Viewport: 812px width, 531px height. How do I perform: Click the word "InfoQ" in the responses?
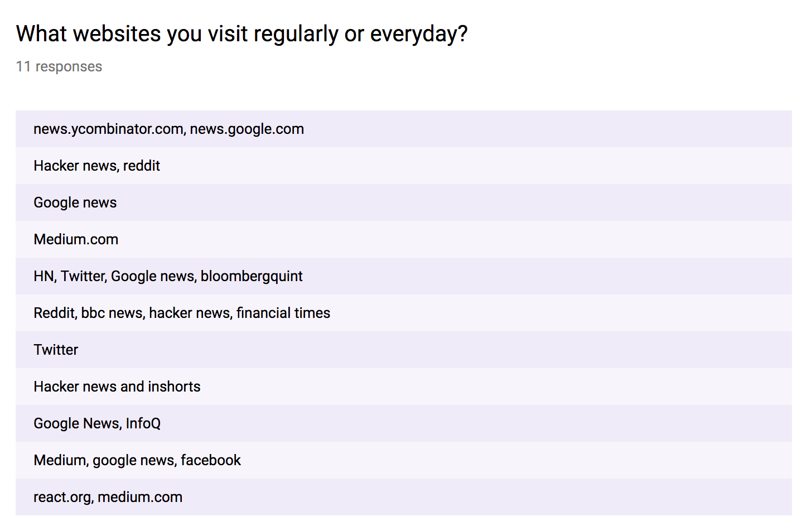[x=143, y=423]
